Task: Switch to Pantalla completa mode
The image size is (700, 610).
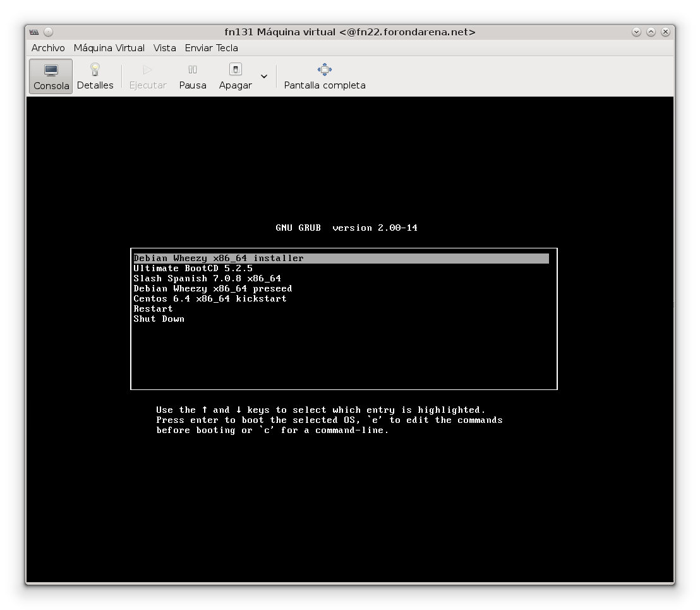Action: point(325,76)
